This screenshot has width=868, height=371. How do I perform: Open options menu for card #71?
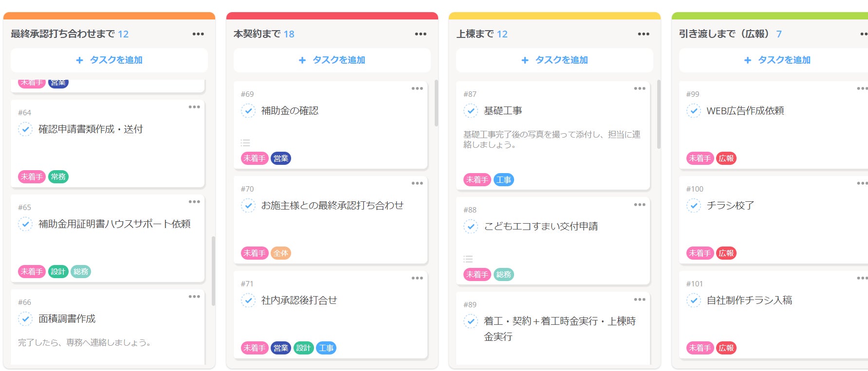coord(417,278)
